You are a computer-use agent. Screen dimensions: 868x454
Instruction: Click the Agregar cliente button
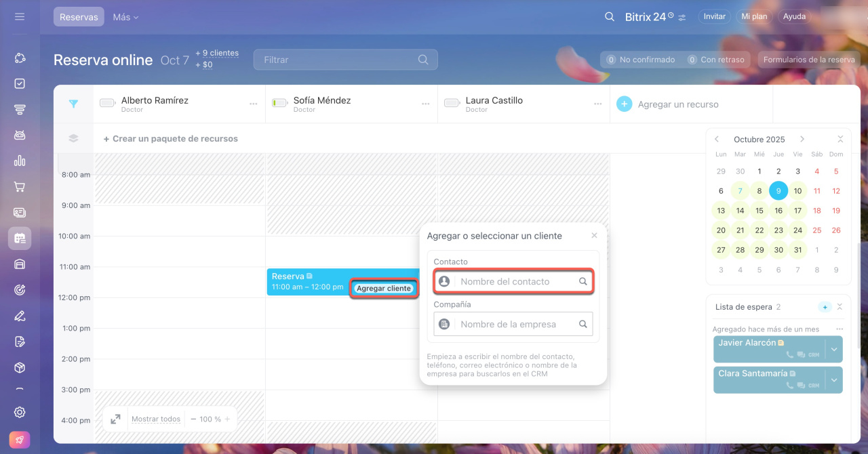click(x=384, y=288)
